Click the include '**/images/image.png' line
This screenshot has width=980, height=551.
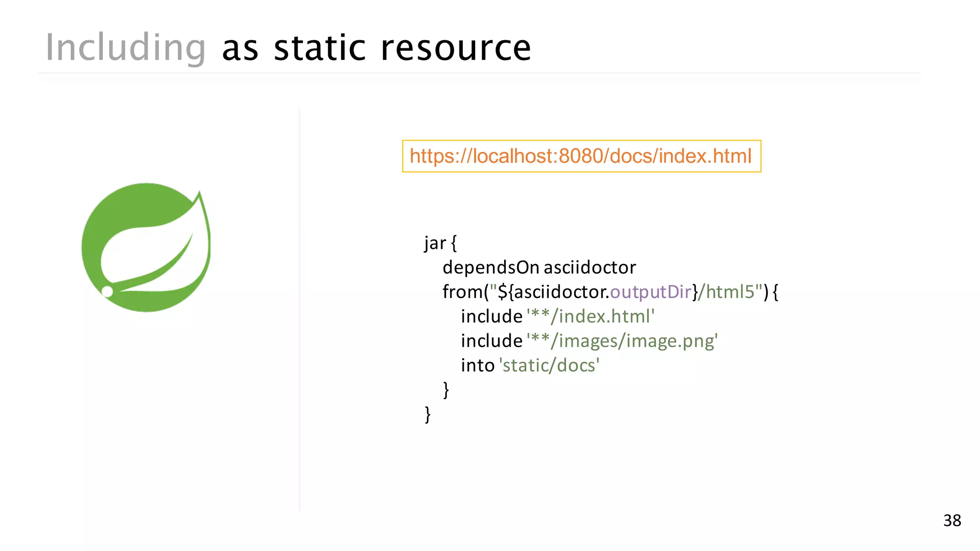(589, 341)
